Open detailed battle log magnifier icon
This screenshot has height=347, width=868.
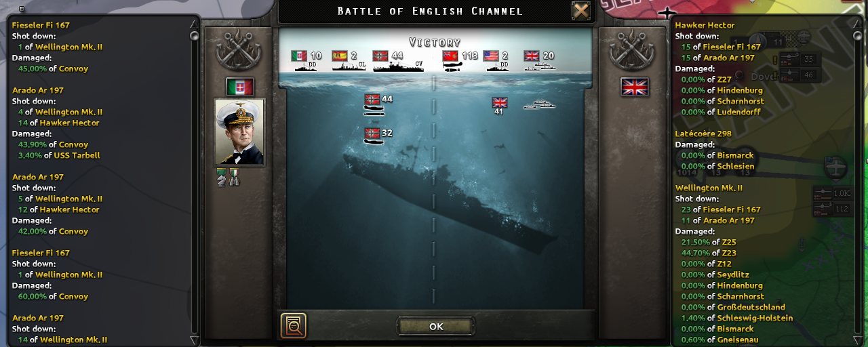(x=294, y=326)
